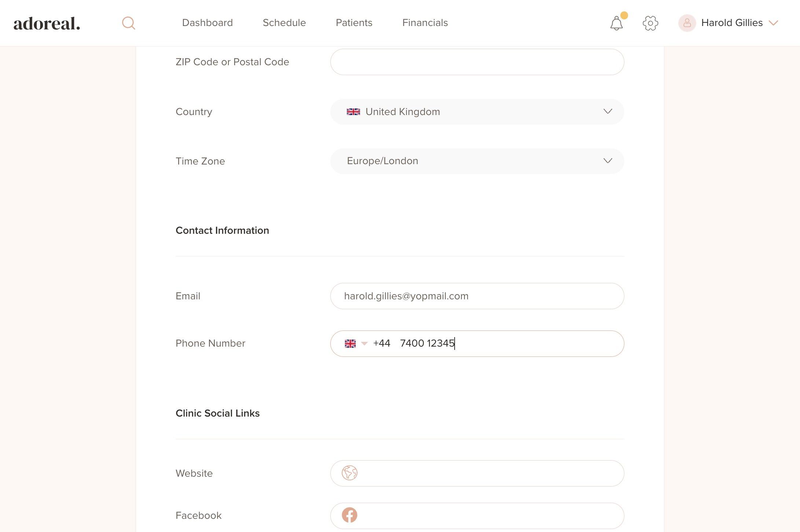The width and height of the screenshot is (800, 532).
Task: Click the ZIP Code input field
Action: point(477,62)
